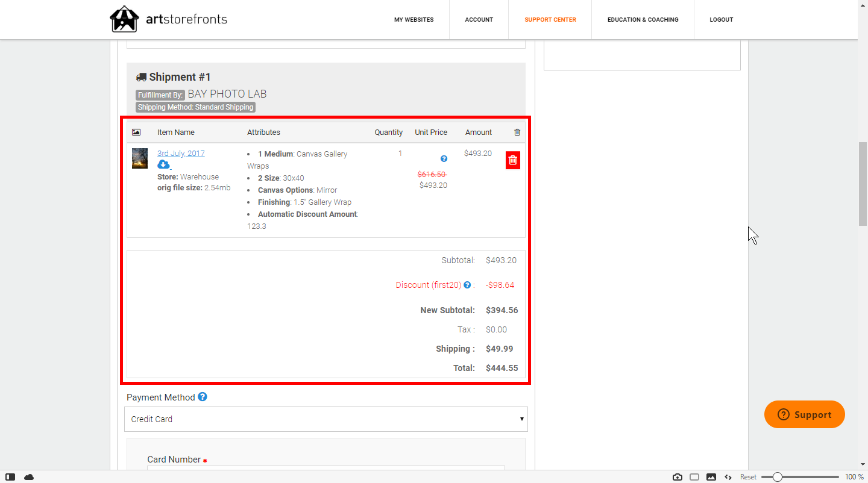Adjust the zoom slider handle

pos(778,477)
